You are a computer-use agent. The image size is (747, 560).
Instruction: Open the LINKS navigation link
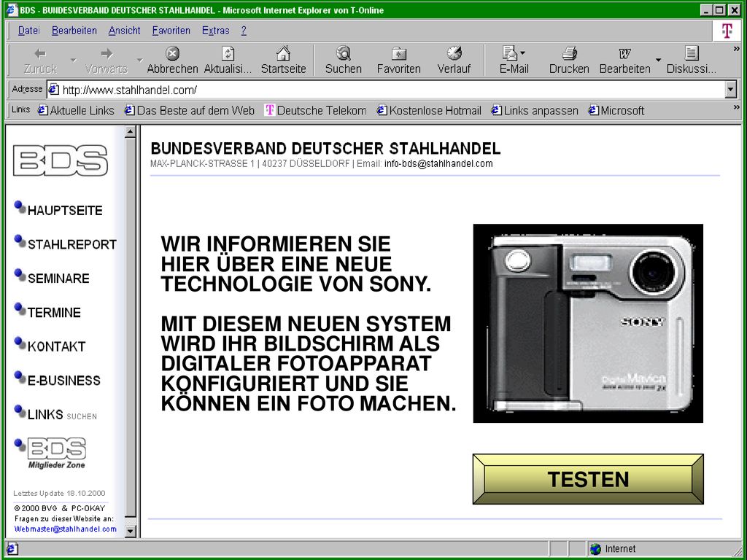[x=45, y=414]
